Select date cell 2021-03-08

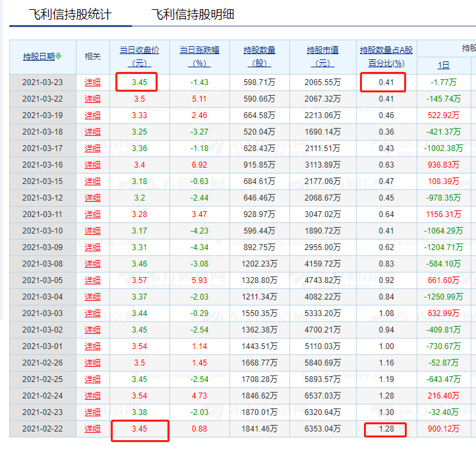[42, 264]
